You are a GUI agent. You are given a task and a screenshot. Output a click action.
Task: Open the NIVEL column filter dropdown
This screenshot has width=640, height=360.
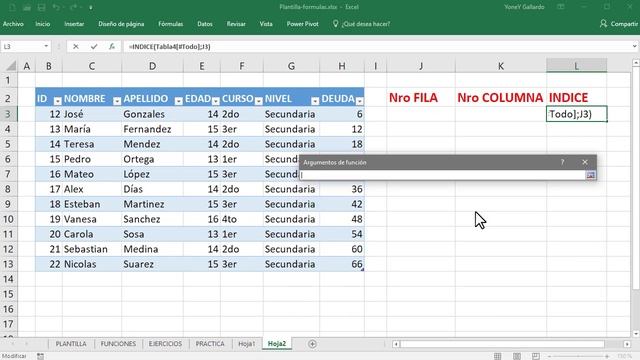pyautogui.click(x=315, y=101)
